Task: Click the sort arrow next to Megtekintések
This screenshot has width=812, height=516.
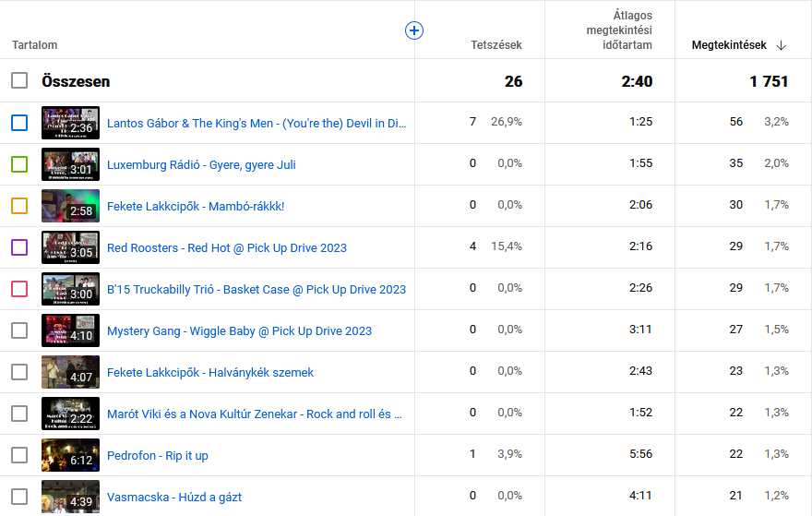Action: tap(782, 45)
